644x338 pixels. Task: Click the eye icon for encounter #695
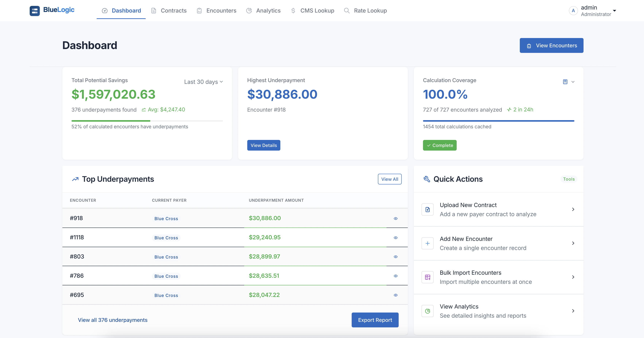tap(395, 295)
